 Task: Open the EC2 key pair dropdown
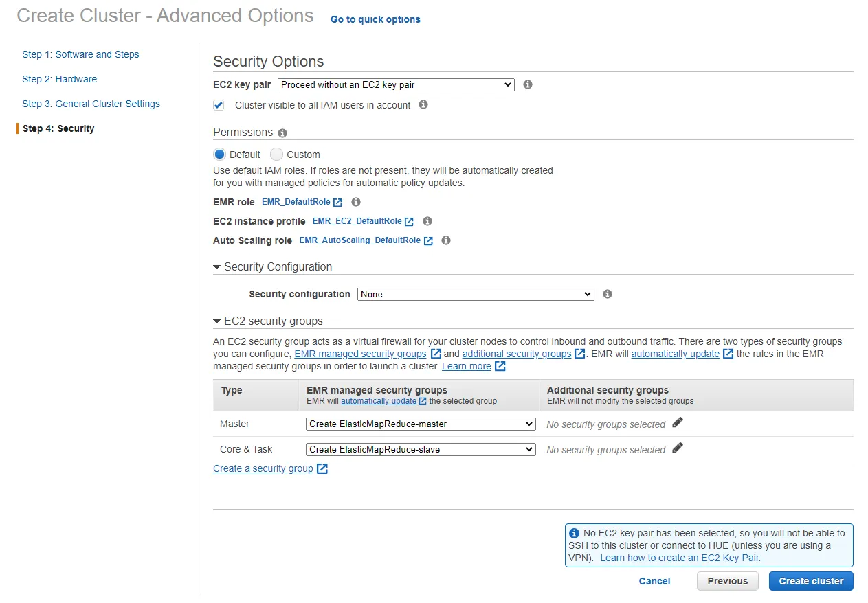[x=396, y=84]
